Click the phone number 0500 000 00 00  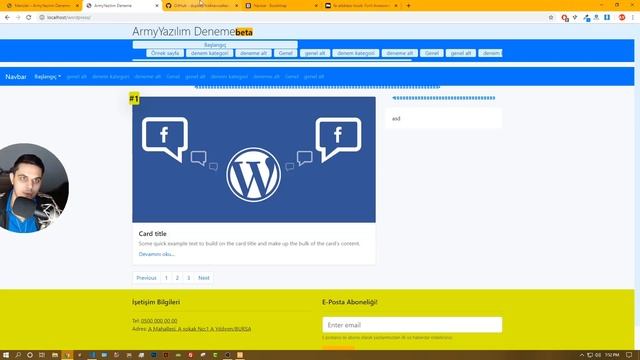click(159, 321)
